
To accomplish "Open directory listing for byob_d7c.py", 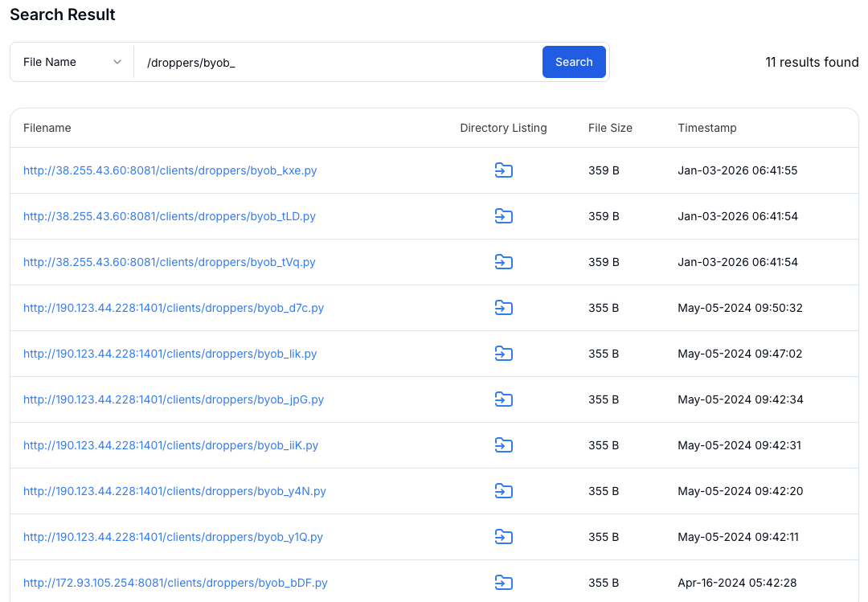I will pyautogui.click(x=504, y=308).
